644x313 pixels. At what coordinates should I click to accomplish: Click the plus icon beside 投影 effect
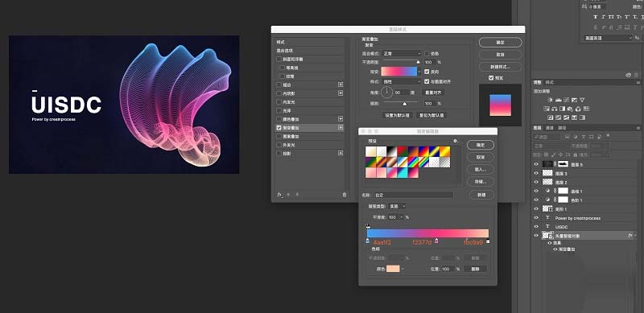pyautogui.click(x=341, y=153)
